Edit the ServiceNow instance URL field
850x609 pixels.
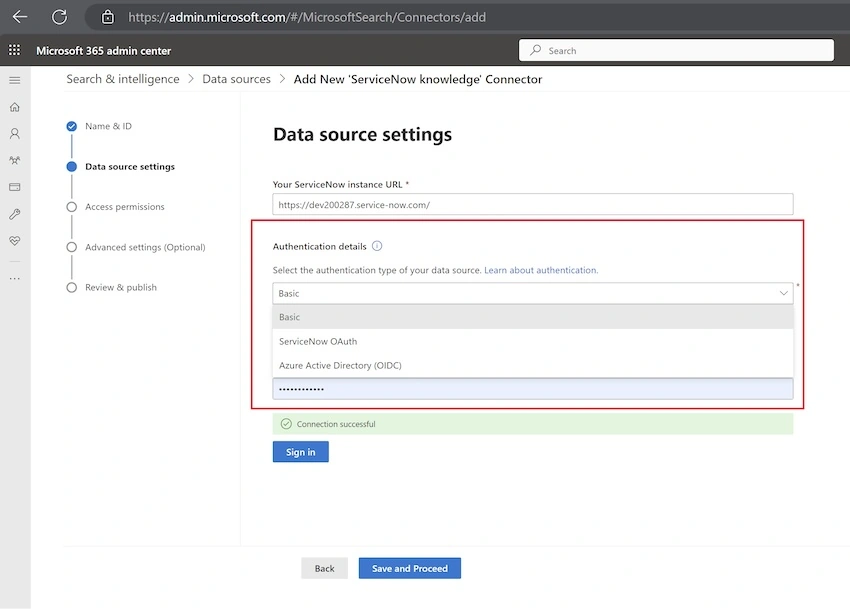tap(532, 204)
